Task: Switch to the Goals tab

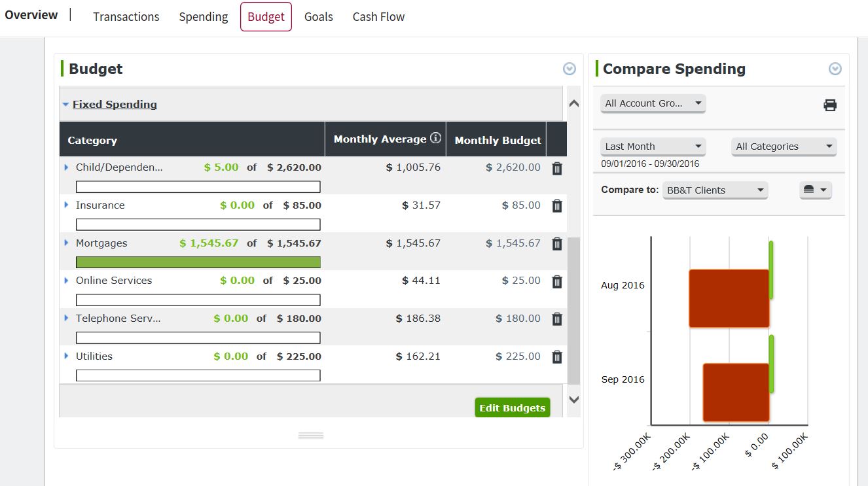Action: [319, 17]
